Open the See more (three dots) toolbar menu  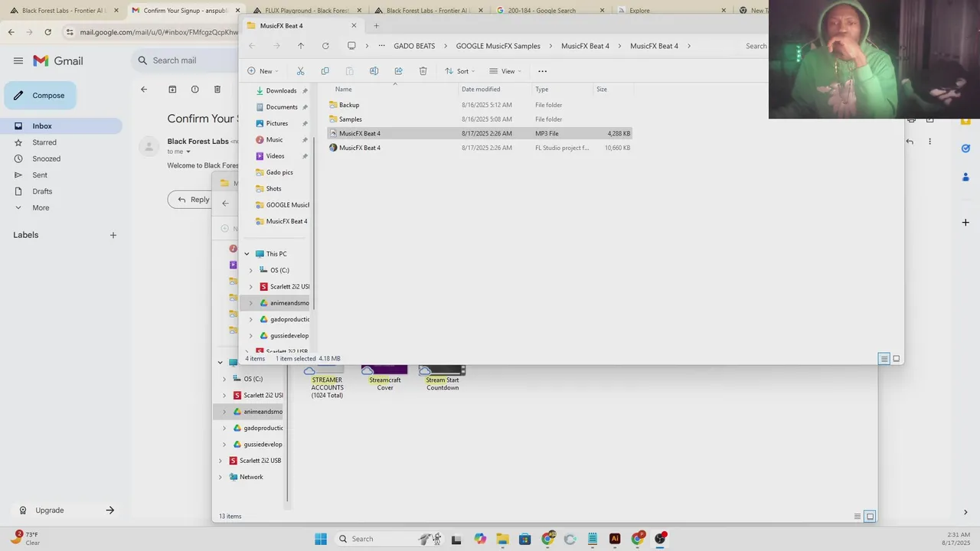(542, 71)
